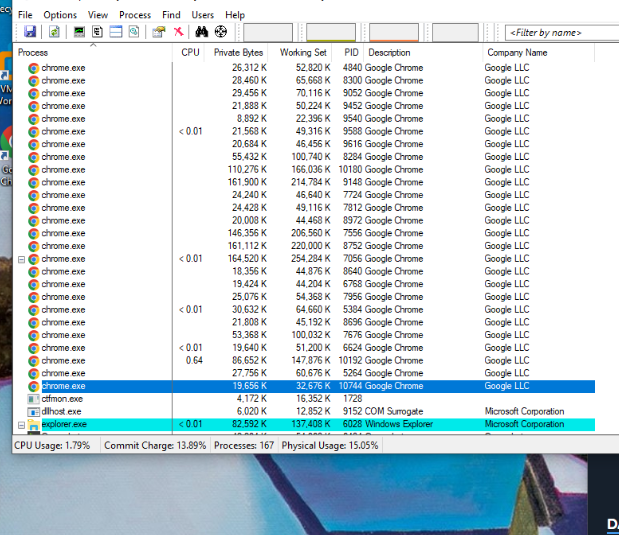The image size is (619, 535).
Task: Sort by the Private Bytes column header
Action: click(x=238, y=53)
